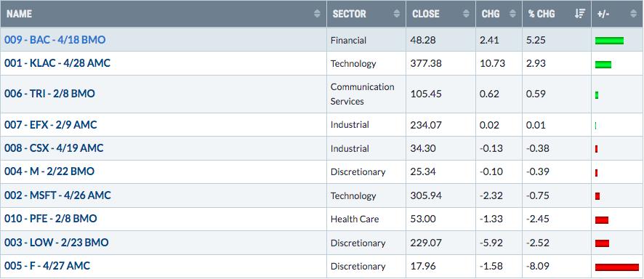Click the MSFT close price 305.94
Viewport: 644px width, 279px height.
click(426, 195)
